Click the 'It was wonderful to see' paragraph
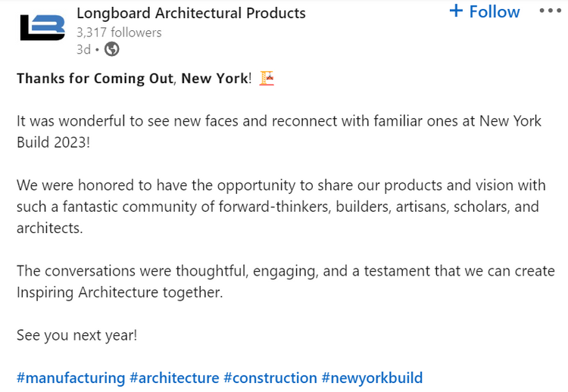The image size is (568, 392). pos(279,132)
